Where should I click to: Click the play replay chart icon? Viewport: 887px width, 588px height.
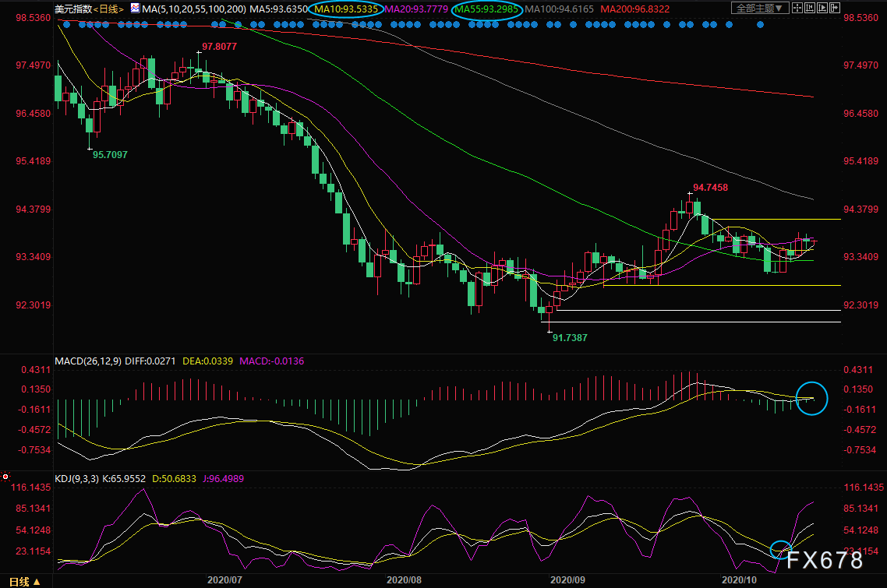[x=822, y=8]
